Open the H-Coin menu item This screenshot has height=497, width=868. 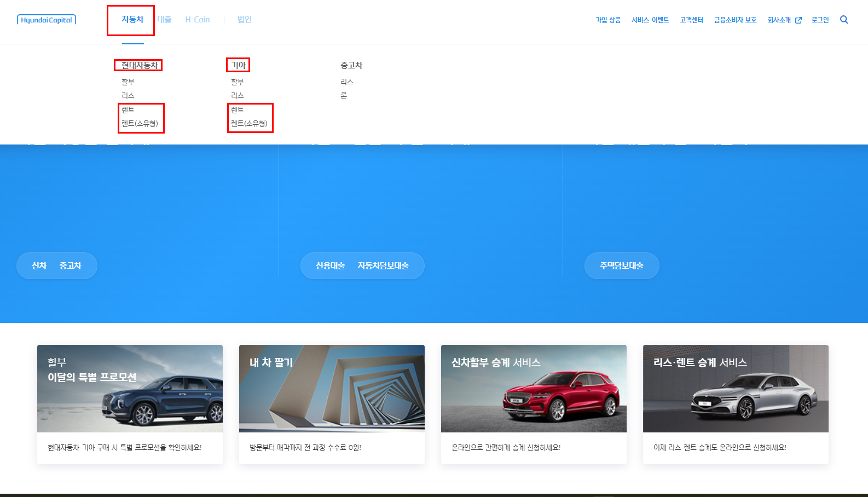[x=198, y=20]
